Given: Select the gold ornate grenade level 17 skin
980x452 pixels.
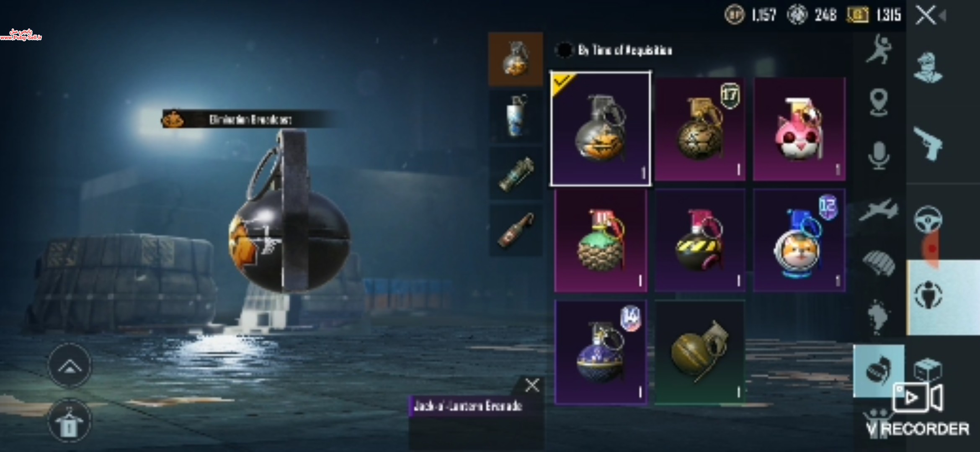Looking at the screenshot, I should pyautogui.click(x=699, y=129).
